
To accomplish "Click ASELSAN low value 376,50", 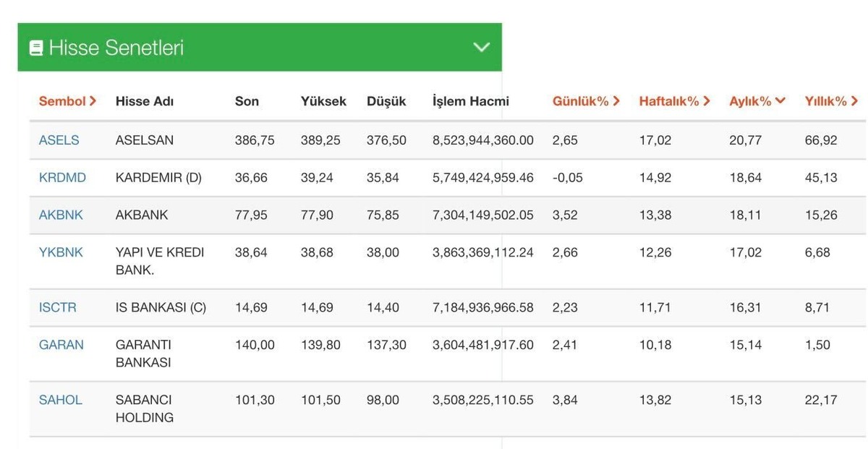I will [x=386, y=140].
